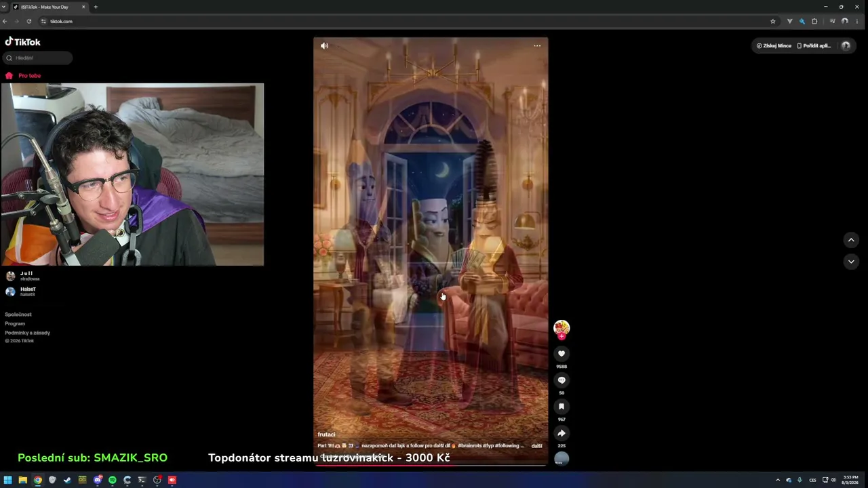Expand the Společnost footer section

[x=18, y=314]
